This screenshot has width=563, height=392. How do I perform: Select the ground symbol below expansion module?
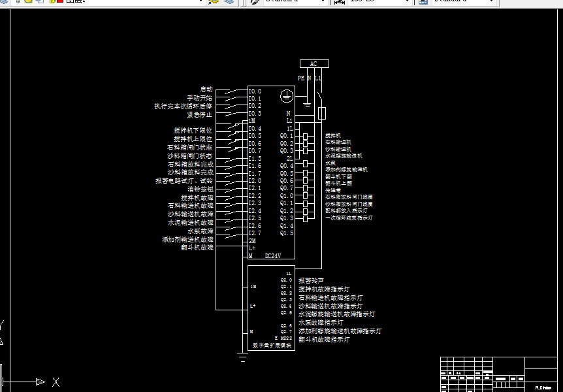click(243, 357)
